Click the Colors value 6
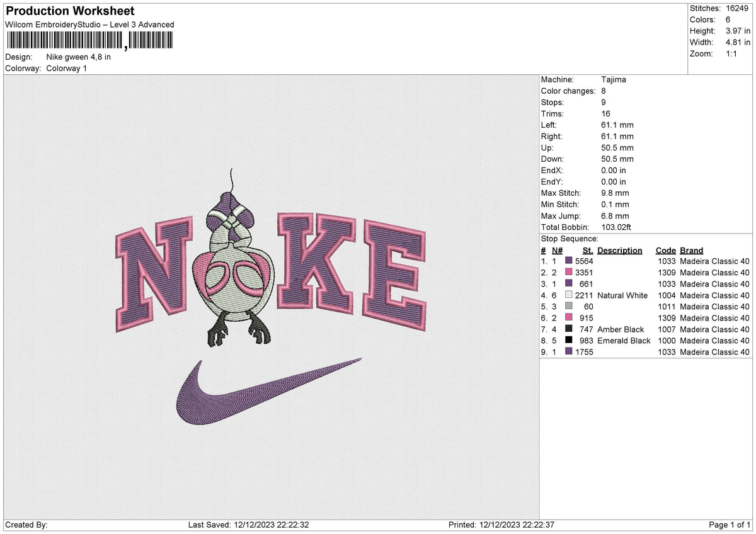 (x=728, y=20)
